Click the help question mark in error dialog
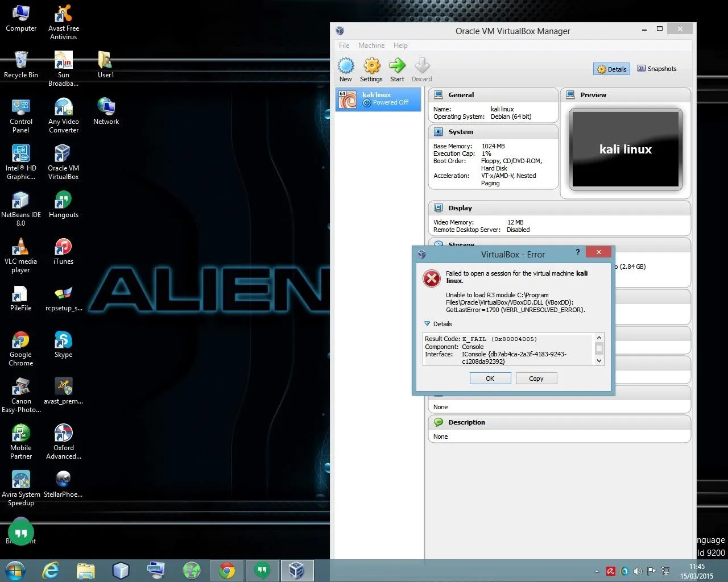This screenshot has width=728, height=582. tap(578, 252)
